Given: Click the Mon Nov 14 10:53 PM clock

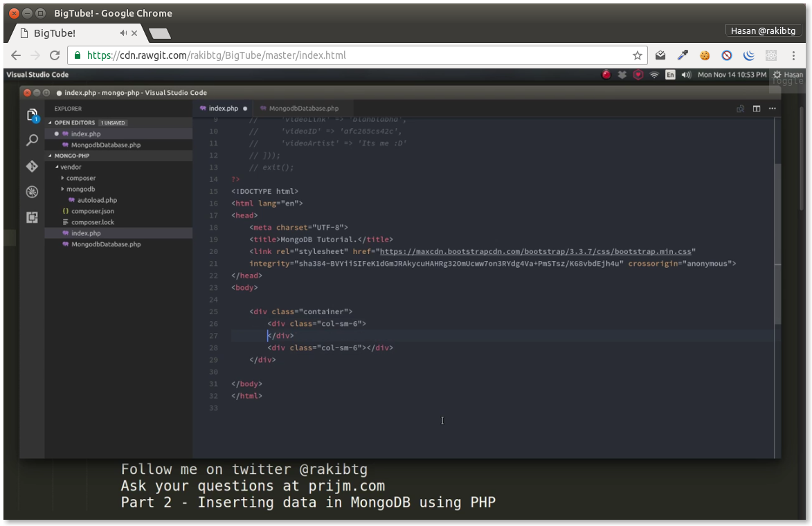Looking at the screenshot, I should 732,75.
